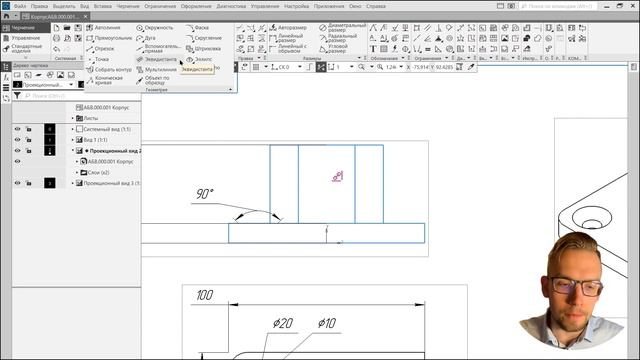This screenshot has height=360, width=640.
Task: Toggle visibility eye of Системный вид
Action: pyautogui.click(x=18, y=129)
